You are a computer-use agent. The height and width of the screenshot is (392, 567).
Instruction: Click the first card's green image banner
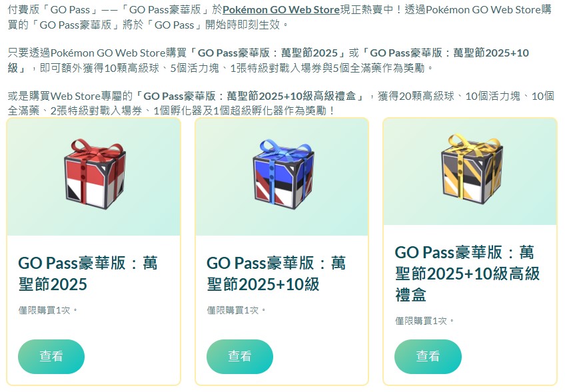[x=94, y=177]
